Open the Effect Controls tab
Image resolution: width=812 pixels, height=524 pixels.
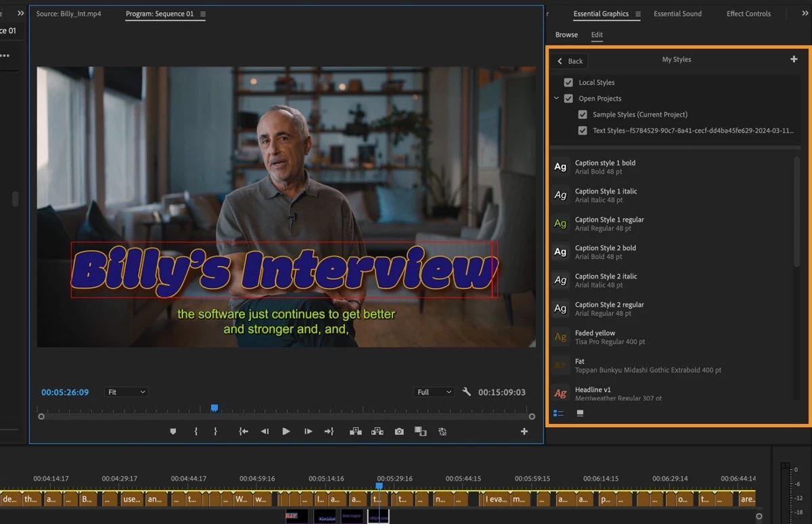(x=748, y=14)
